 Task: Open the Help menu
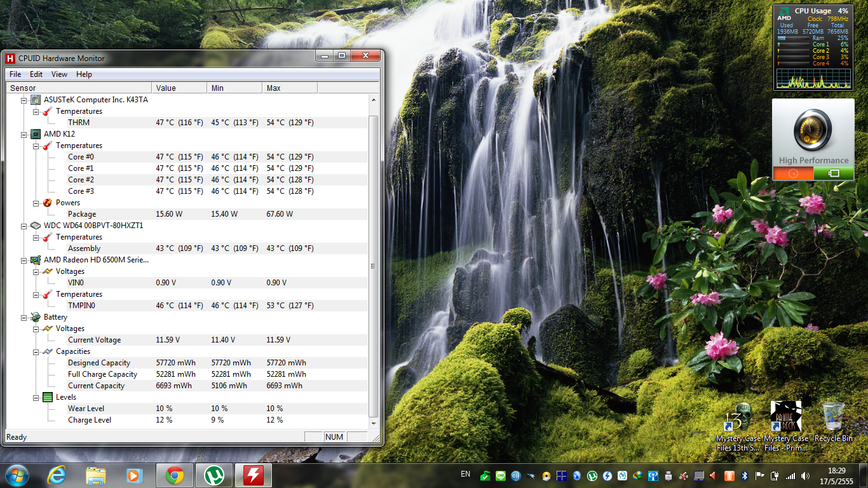[x=84, y=74]
